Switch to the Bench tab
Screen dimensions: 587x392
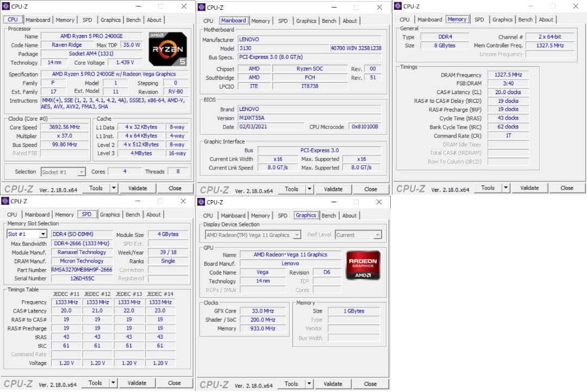tap(133, 20)
